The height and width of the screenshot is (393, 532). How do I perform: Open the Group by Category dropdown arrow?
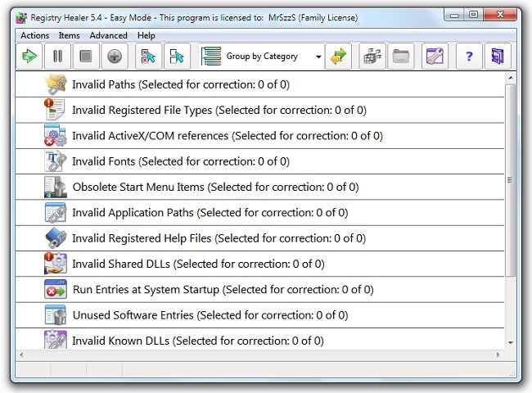tap(318, 56)
